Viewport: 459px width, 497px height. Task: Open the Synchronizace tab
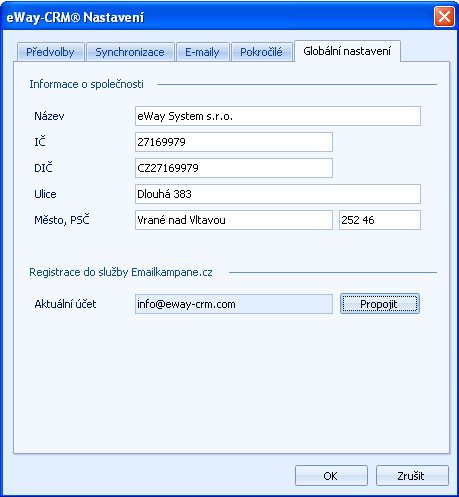(130, 52)
